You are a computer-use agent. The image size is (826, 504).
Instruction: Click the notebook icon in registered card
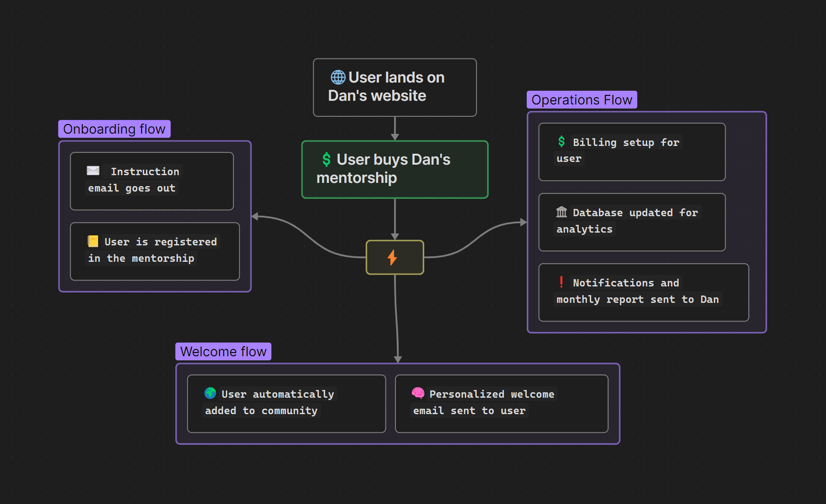(93, 241)
